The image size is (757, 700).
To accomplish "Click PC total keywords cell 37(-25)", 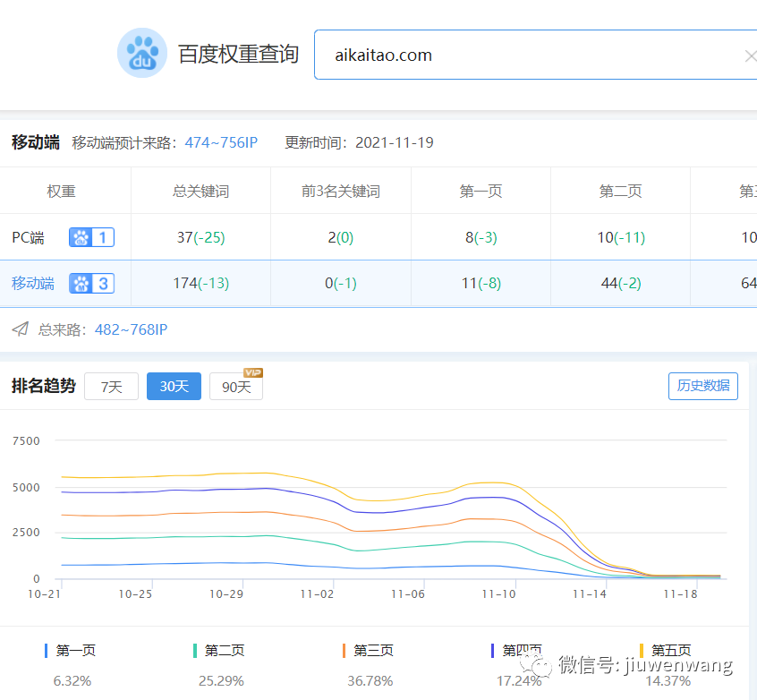I will coord(200,237).
